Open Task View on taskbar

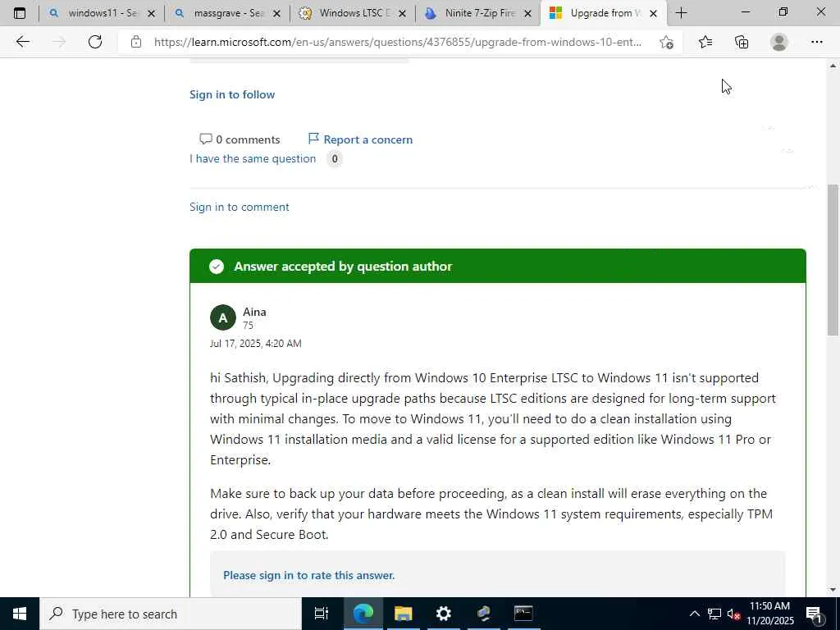[321, 614]
